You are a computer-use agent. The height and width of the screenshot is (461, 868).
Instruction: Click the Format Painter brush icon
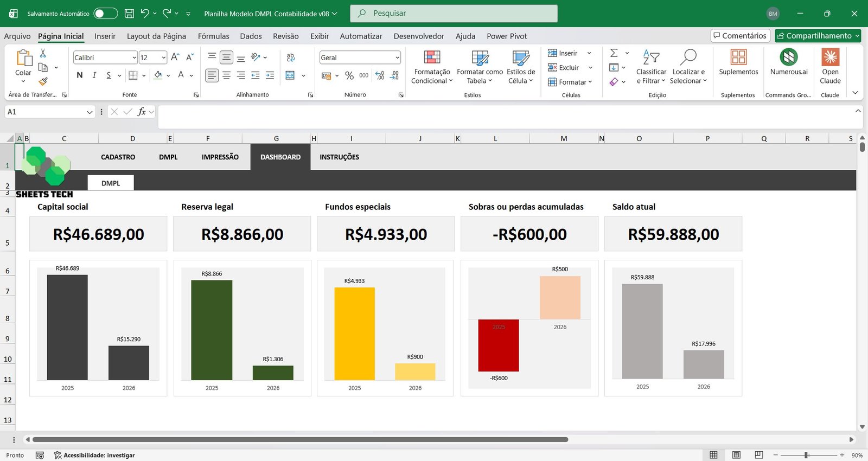pyautogui.click(x=43, y=81)
